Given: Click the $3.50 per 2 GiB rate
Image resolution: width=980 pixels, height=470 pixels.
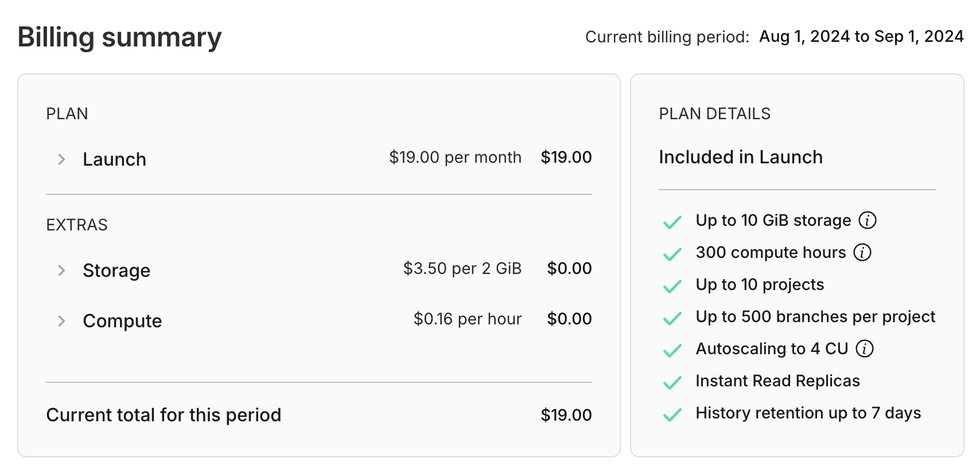Looking at the screenshot, I should click(x=462, y=268).
